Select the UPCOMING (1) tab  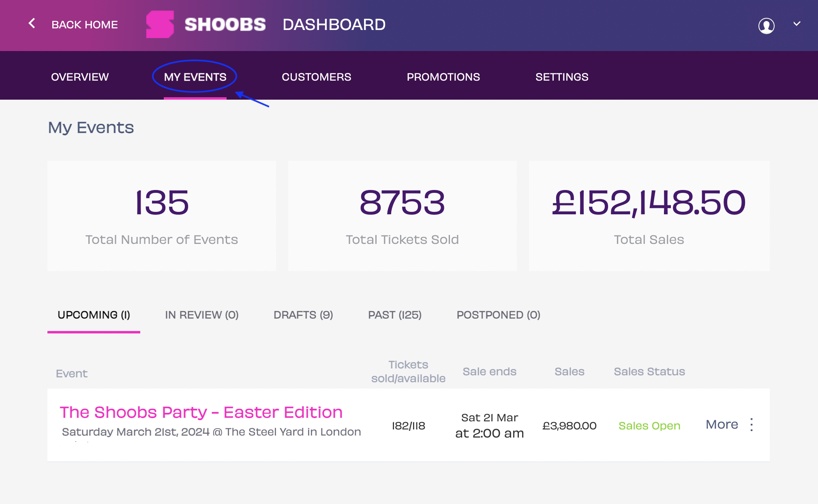coord(94,315)
